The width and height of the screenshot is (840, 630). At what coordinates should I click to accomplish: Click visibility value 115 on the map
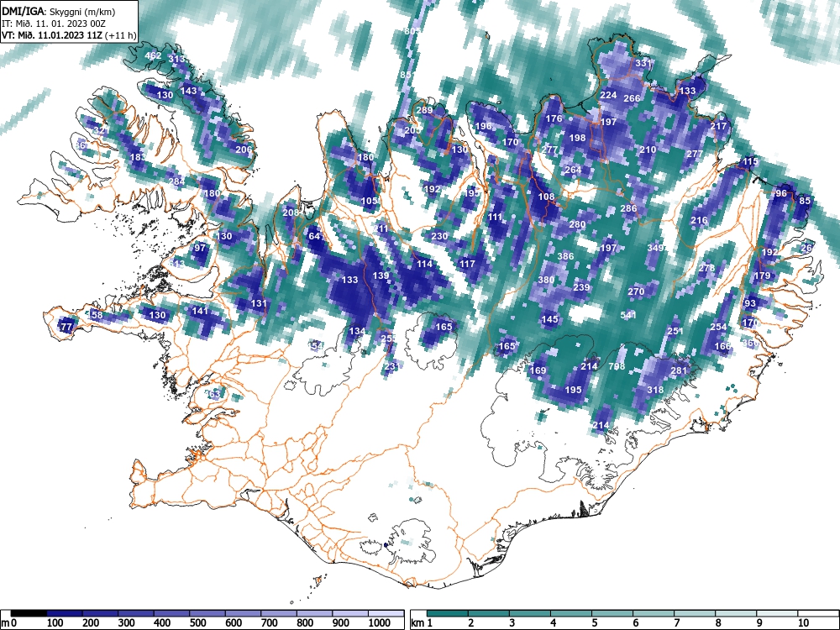click(x=750, y=162)
